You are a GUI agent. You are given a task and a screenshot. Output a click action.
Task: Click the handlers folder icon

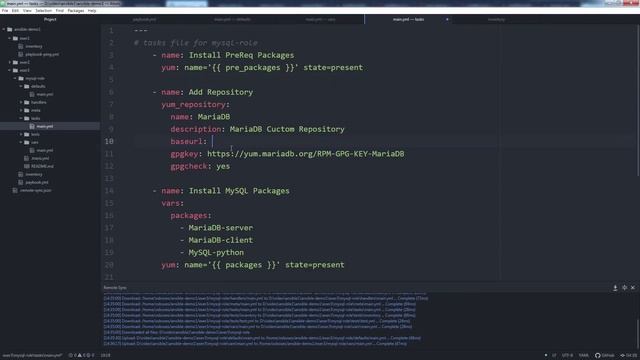click(27, 102)
